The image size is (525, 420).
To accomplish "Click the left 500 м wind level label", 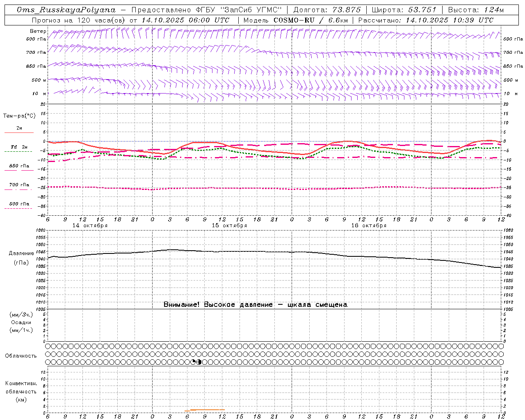I will point(39,80).
